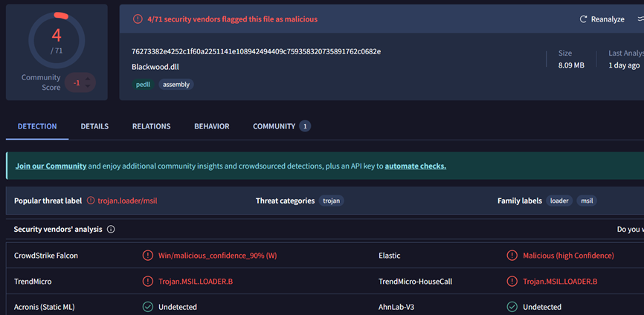Screen dimensions: 644x315
Task: Follow the automate checks link
Action: click(415, 166)
